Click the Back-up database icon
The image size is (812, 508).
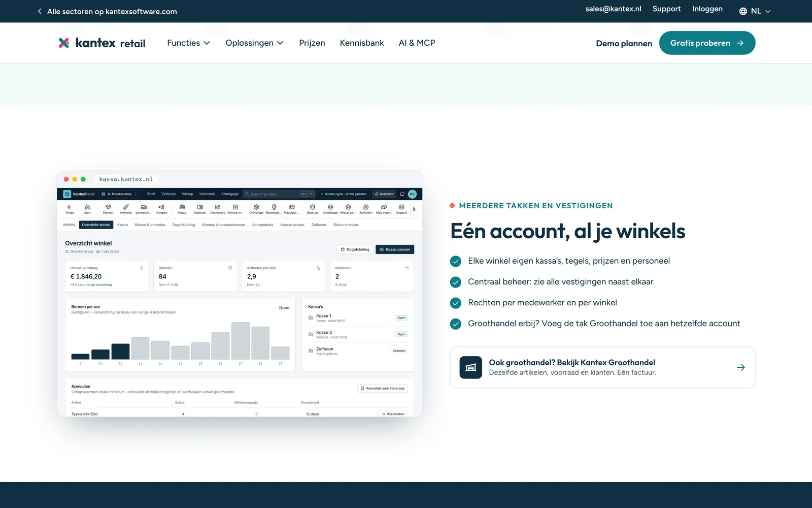click(x=313, y=207)
